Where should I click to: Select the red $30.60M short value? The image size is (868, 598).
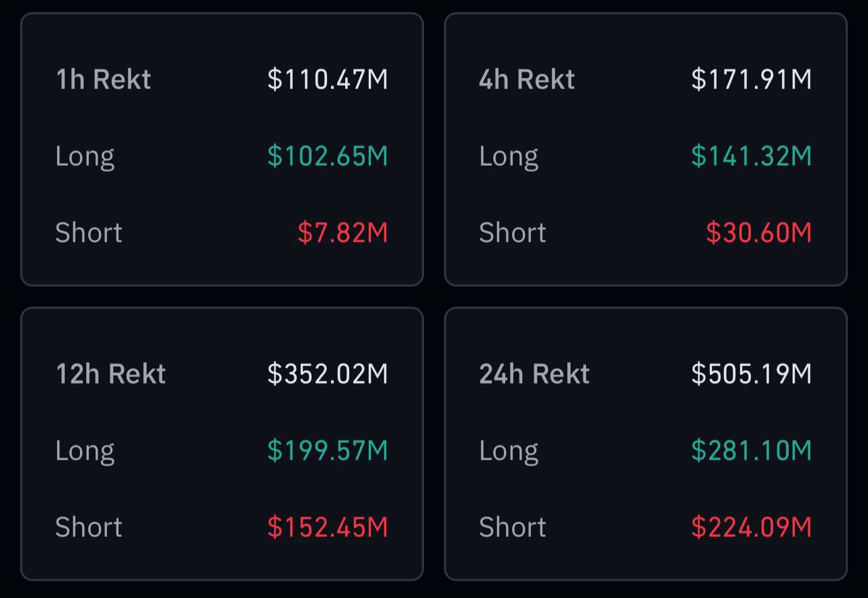759,233
